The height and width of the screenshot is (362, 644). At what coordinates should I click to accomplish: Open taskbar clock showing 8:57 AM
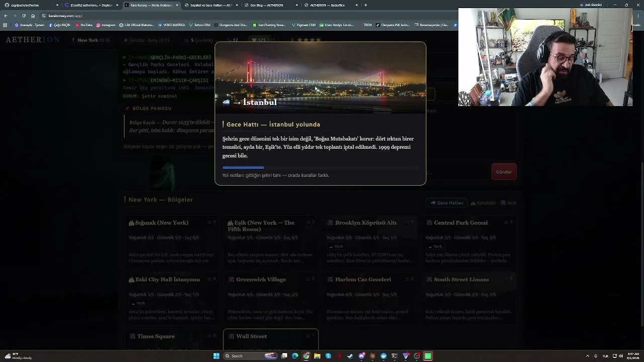coord(633,356)
